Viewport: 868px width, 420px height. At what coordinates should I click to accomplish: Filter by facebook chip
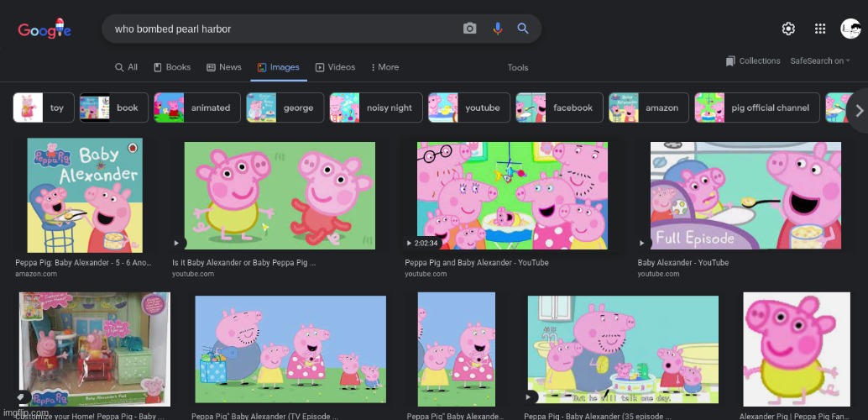(x=559, y=108)
